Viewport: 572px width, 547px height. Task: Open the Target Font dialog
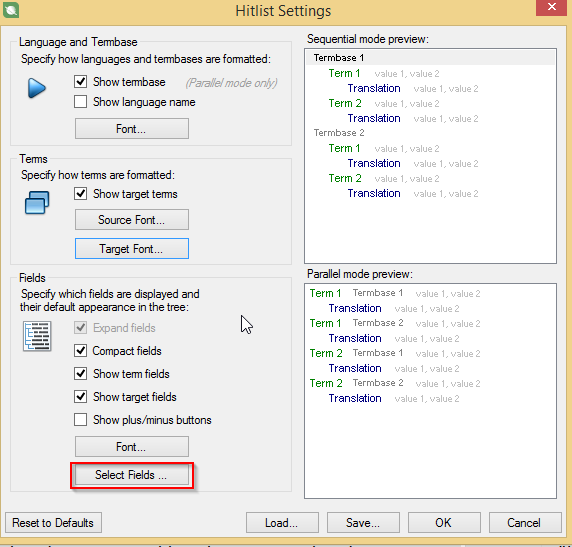[x=132, y=249]
